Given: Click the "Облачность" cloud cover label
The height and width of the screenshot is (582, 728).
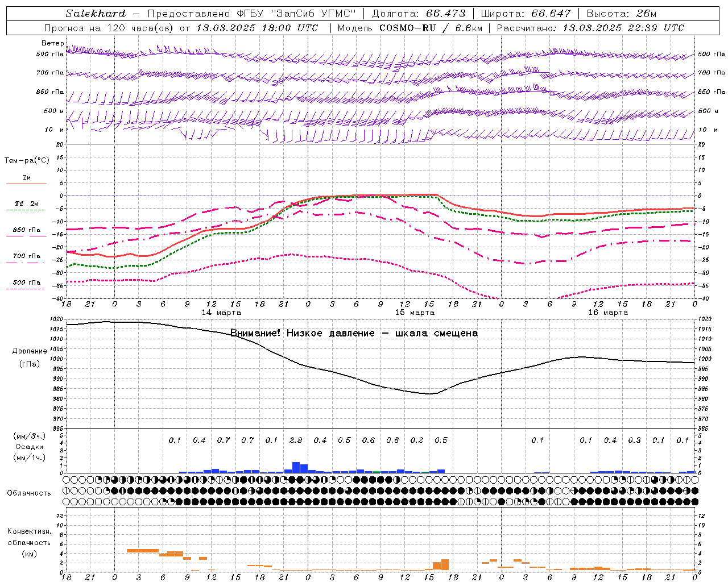Looking at the screenshot, I should tap(29, 493).
